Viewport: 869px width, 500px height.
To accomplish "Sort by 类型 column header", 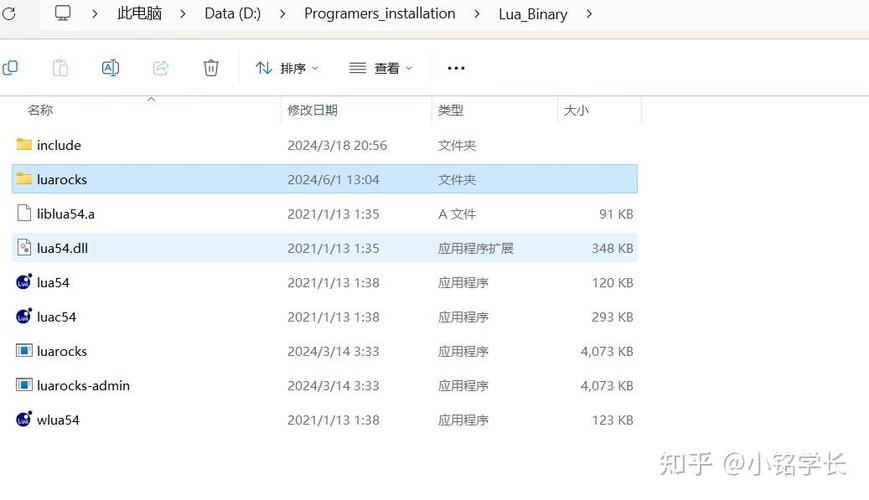I will (450, 110).
